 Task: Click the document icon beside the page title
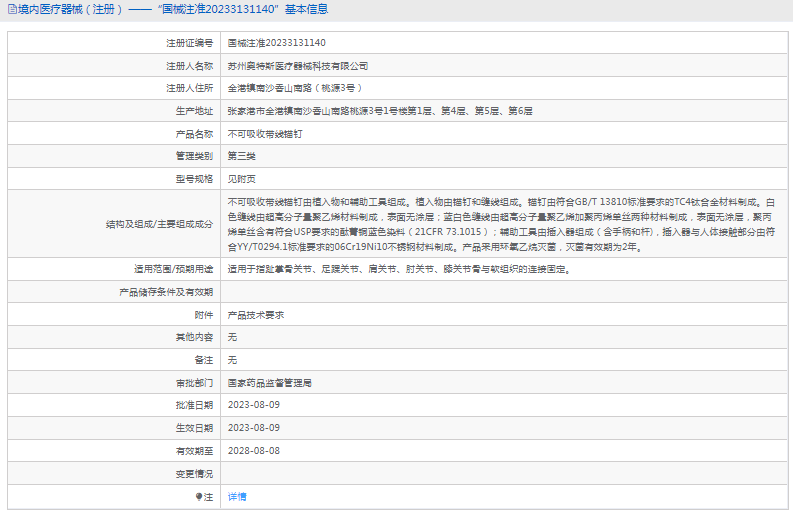coord(12,9)
